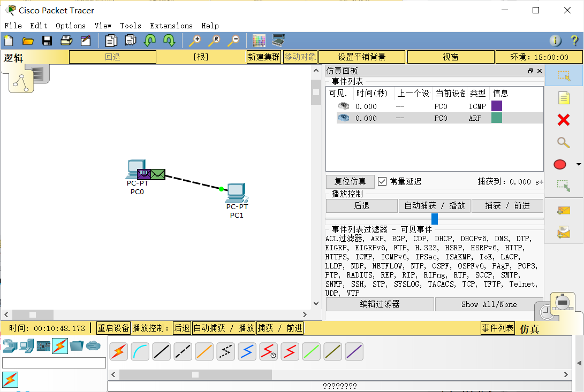Viewport: 584px width, 392px height.
Task: Paste using the paste icon
Action: coord(131,41)
